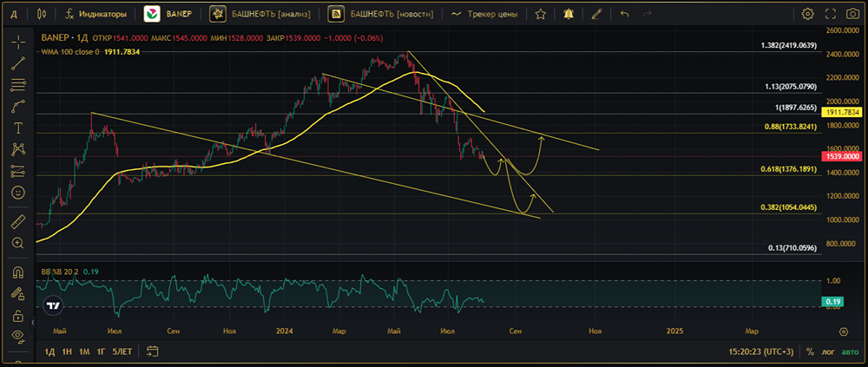Screen dimensions: 868x367
Task: Switch range to 1Н
Action: (x=67, y=351)
